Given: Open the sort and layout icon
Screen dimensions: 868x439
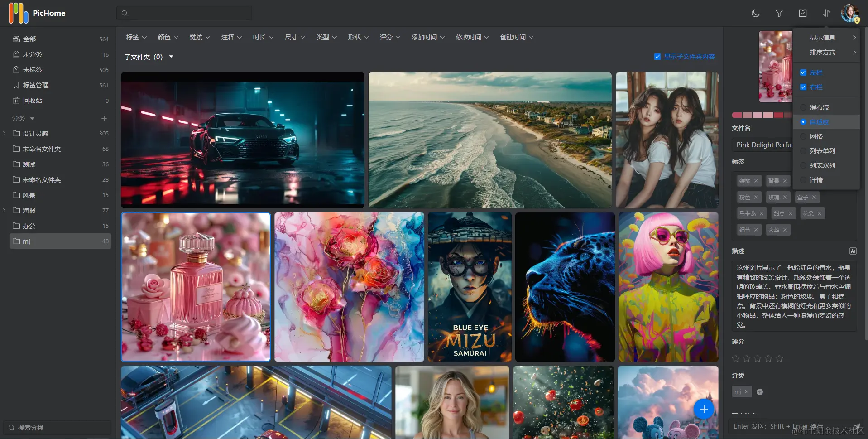Looking at the screenshot, I should pyautogui.click(x=826, y=13).
